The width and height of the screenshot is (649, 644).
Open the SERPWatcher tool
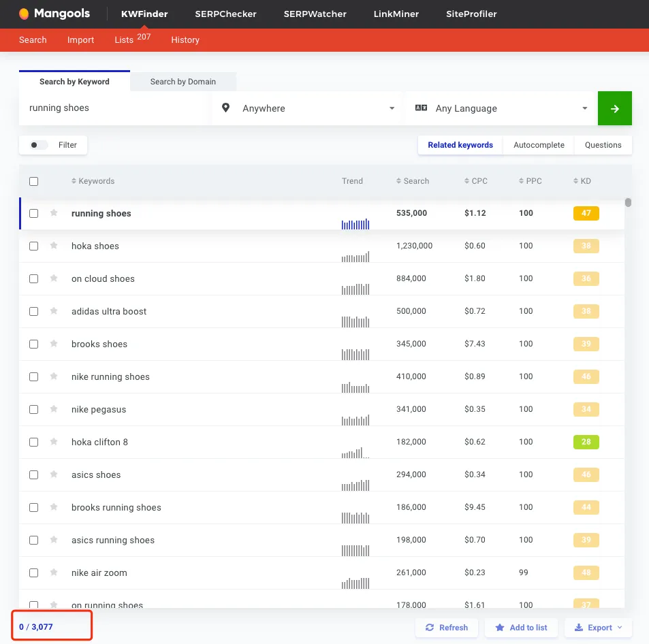(x=315, y=14)
